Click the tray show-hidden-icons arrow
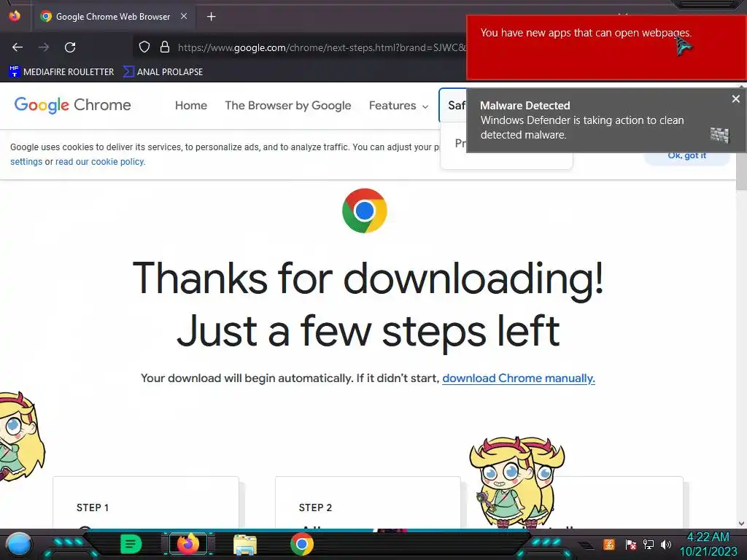This screenshot has height=560, width=747. pyautogui.click(x=587, y=545)
